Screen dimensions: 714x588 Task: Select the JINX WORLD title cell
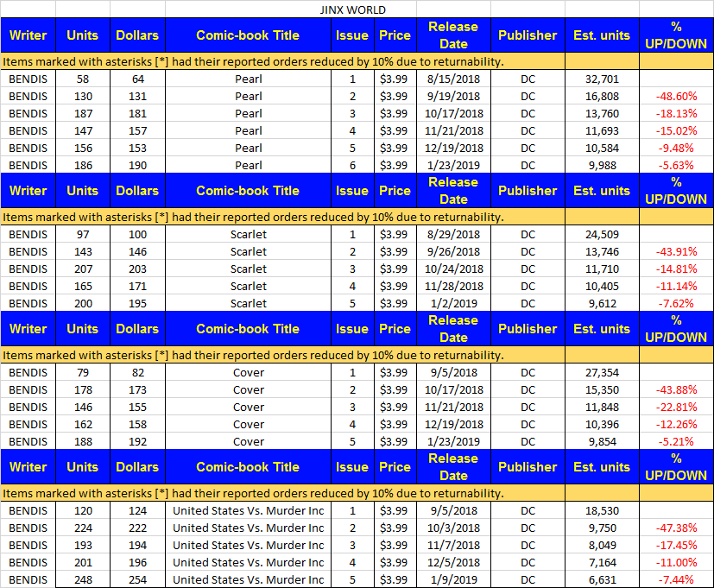coord(352,9)
